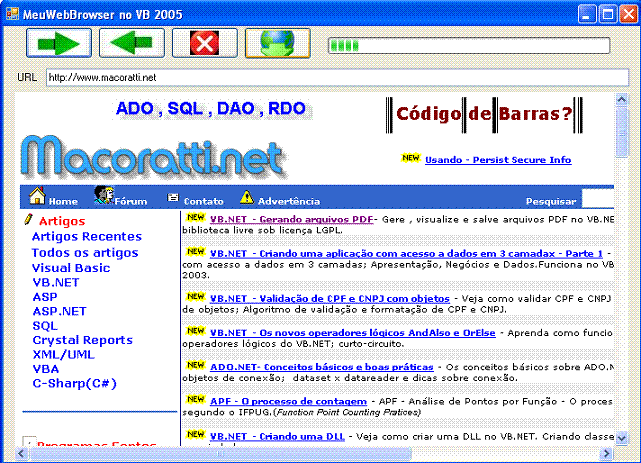Click the Home house icon
The image size is (641, 463).
[37, 196]
